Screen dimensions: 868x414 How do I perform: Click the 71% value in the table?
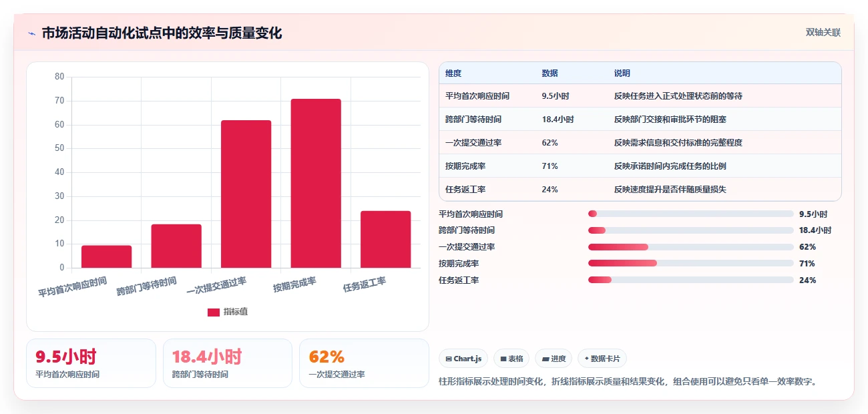(x=550, y=166)
